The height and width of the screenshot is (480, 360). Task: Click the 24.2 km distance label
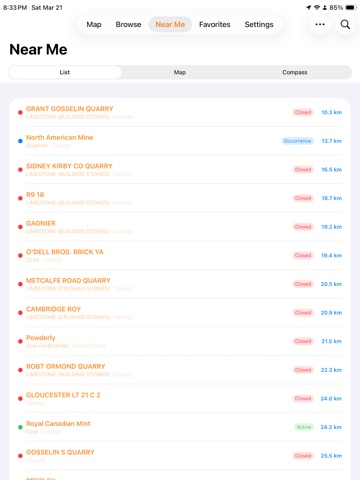(x=331, y=427)
